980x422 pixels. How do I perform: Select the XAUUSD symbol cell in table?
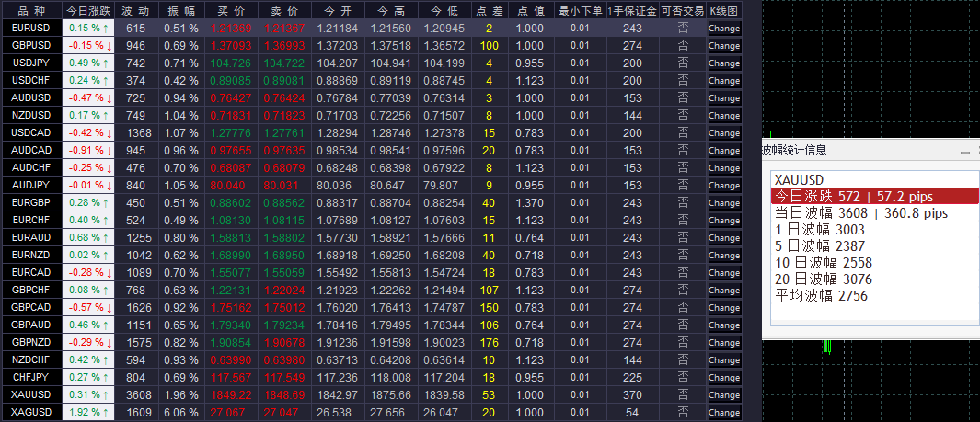pos(31,395)
